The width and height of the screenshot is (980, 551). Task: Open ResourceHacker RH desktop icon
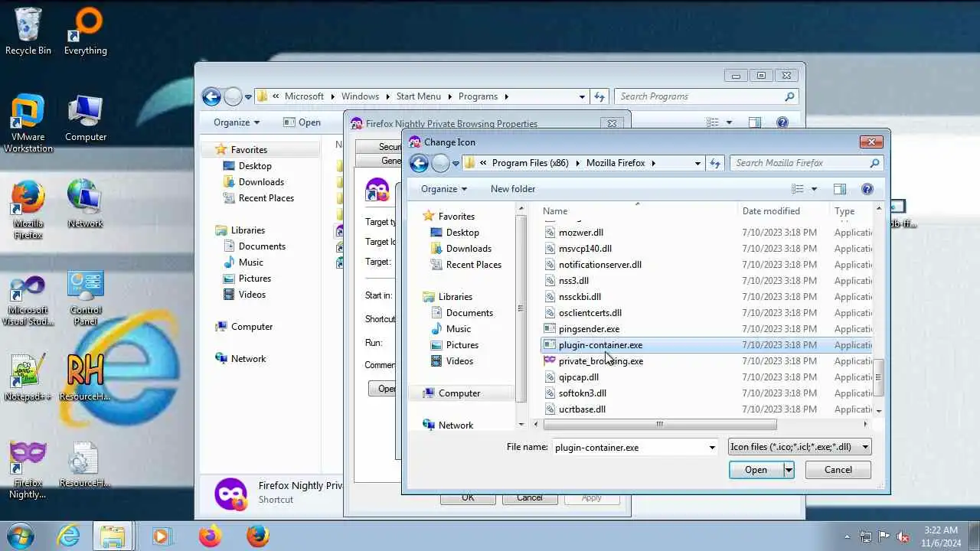pos(85,377)
